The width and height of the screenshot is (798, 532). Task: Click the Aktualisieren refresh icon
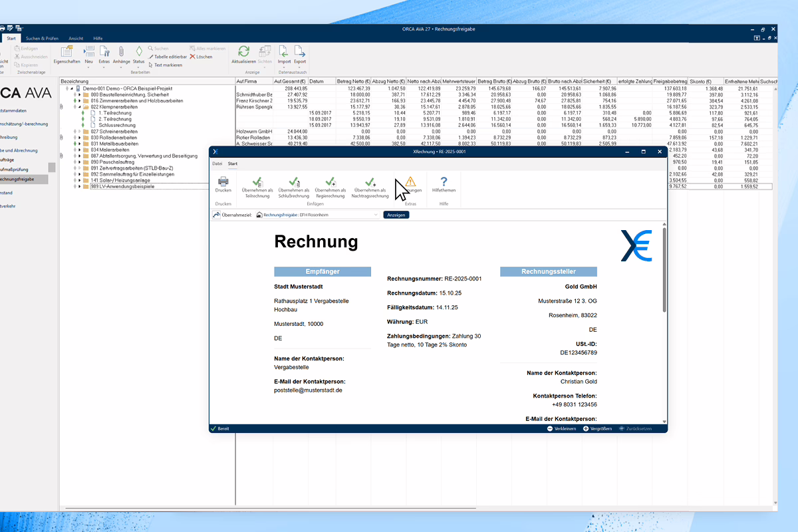click(243, 52)
